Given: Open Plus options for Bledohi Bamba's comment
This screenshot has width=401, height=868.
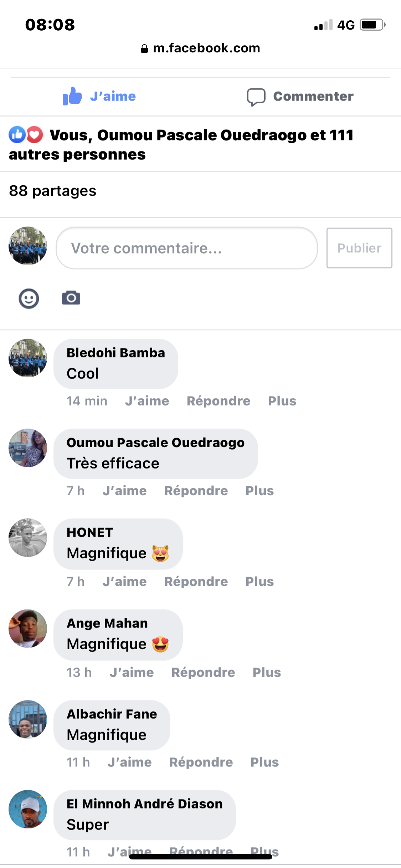Looking at the screenshot, I should point(282,401).
